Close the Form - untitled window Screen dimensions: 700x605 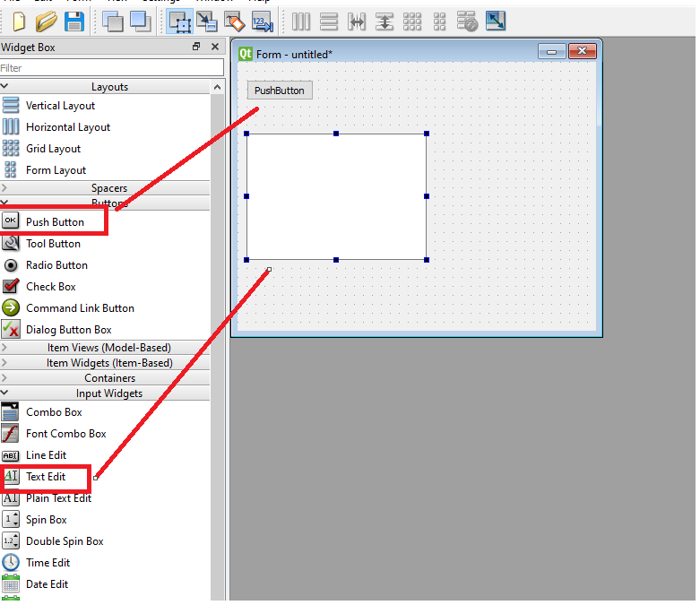[x=583, y=51]
